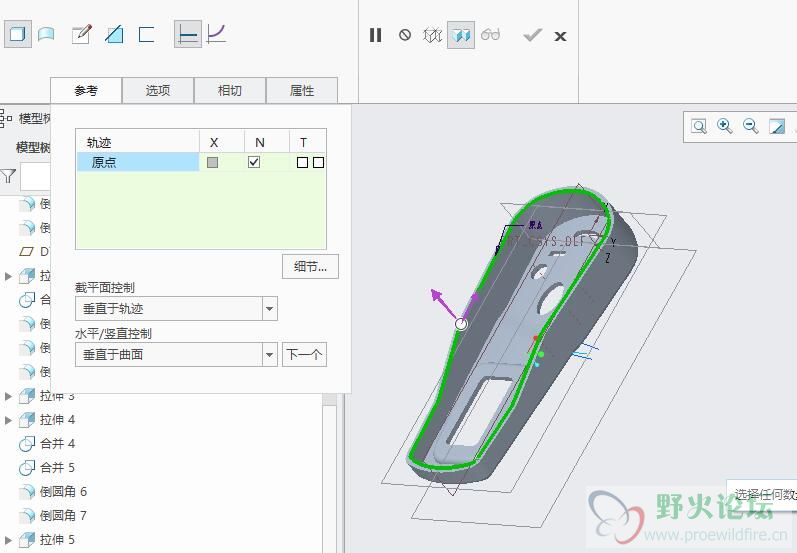Select the solid sweep icon
This screenshot has width=797, height=553.
click(x=17, y=35)
